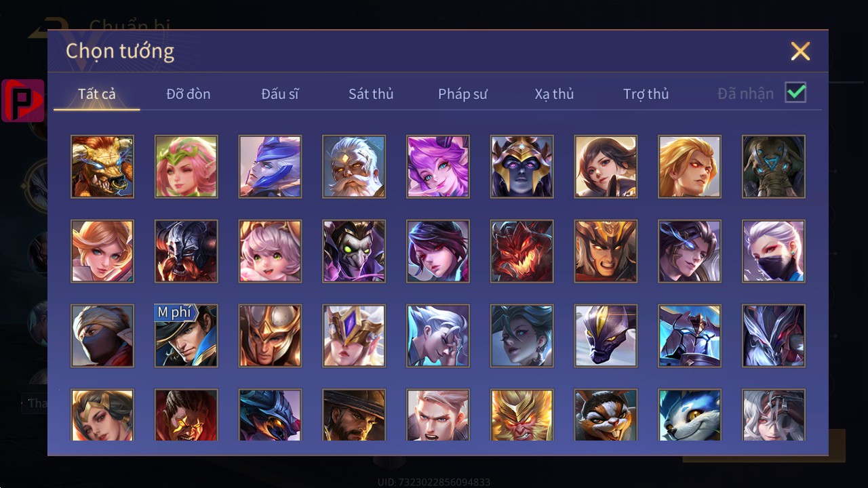Select the plague doctor masked hero

click(354, 251)
